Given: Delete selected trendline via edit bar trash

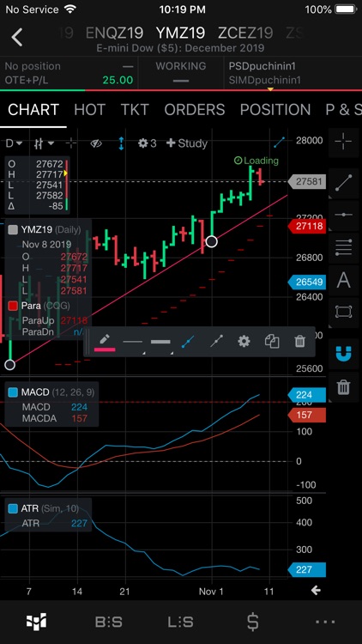Looking at the screenshot, I should click(x=300, y=341).
